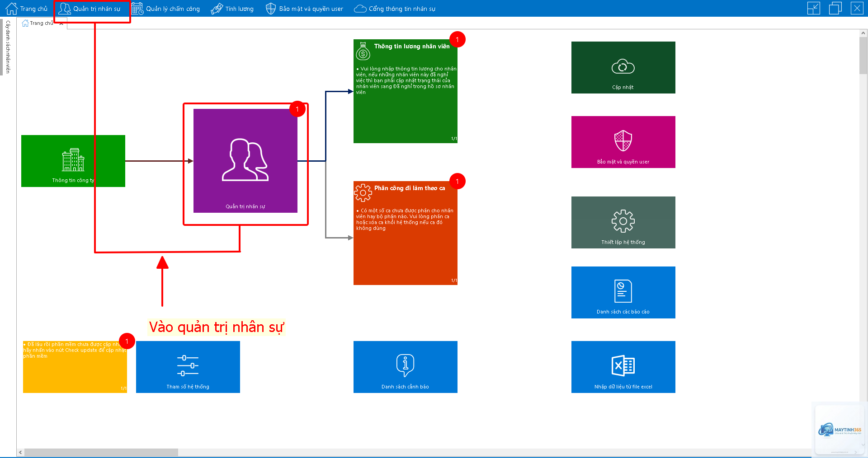Image resolution: width=868 pixels, height=458 pixels.
Task: Click the Quản trị nhân sự people icon
Action: click(245, 160)
